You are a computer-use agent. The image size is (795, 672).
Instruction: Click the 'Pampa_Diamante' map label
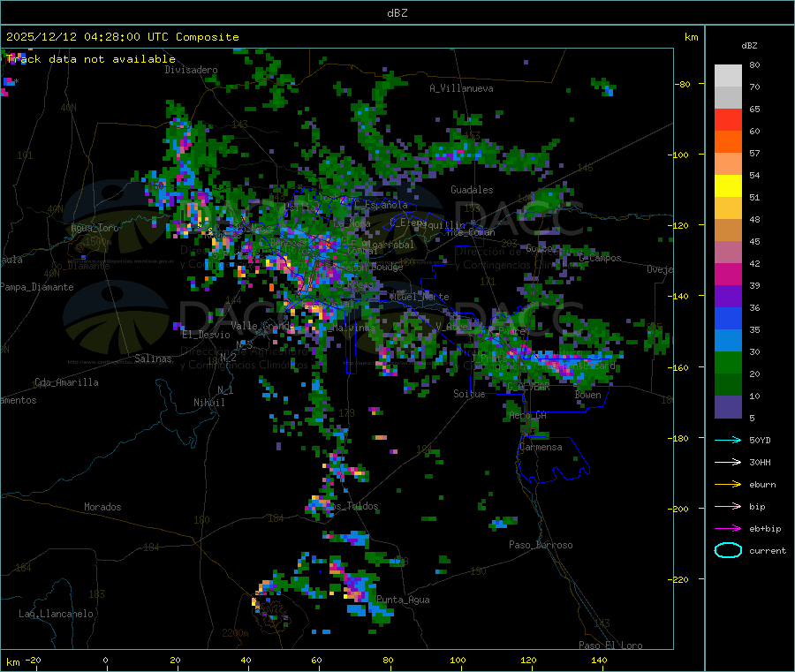coord(37,287)
